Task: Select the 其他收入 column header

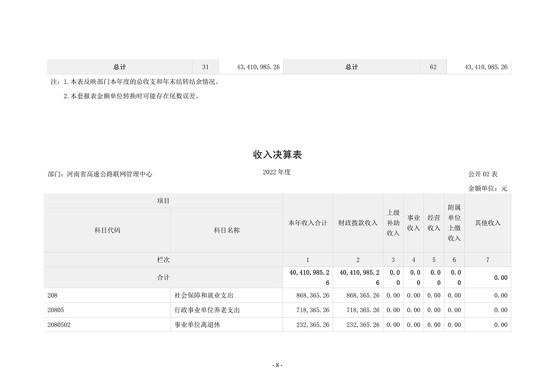Action: click(x=488, y=223)
